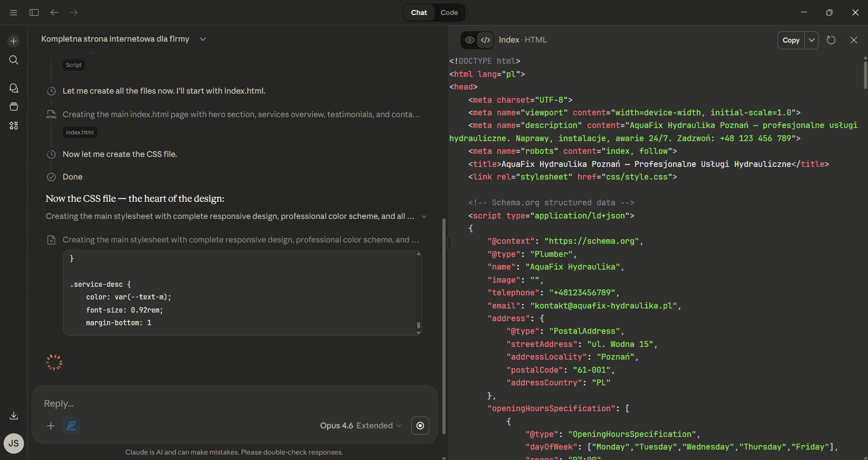868x460 pixels.
Task: Attach a file using the plus icon
Action: click(x=51, y=426)
